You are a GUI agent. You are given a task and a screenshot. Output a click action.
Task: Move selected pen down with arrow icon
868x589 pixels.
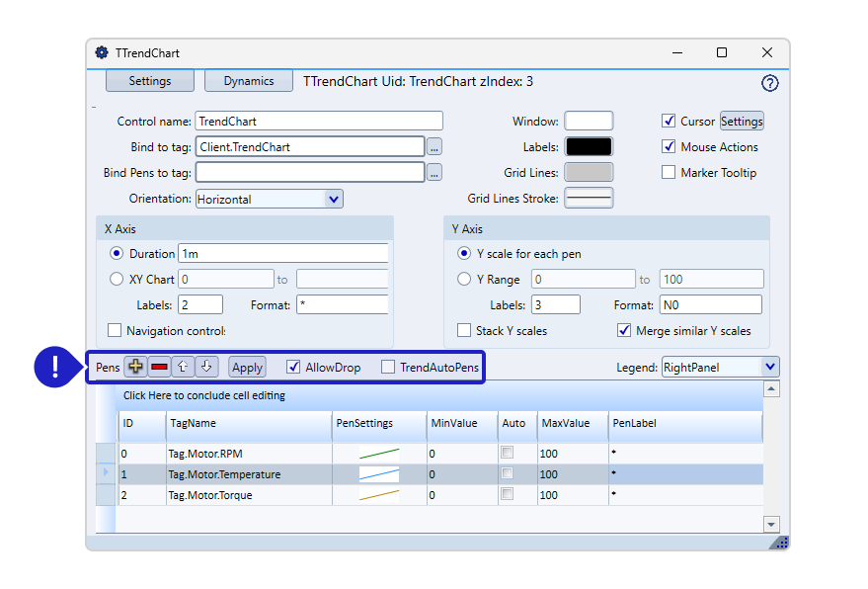point(205,367)
